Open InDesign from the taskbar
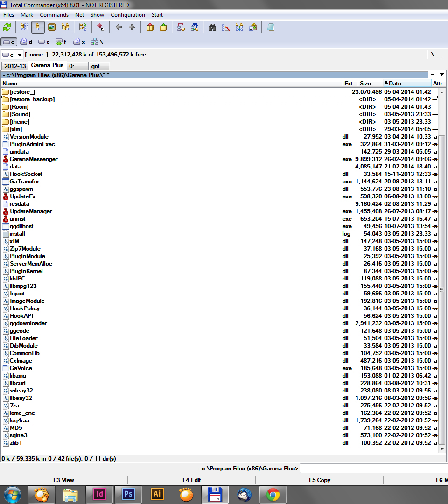 (x=99, y=494)
